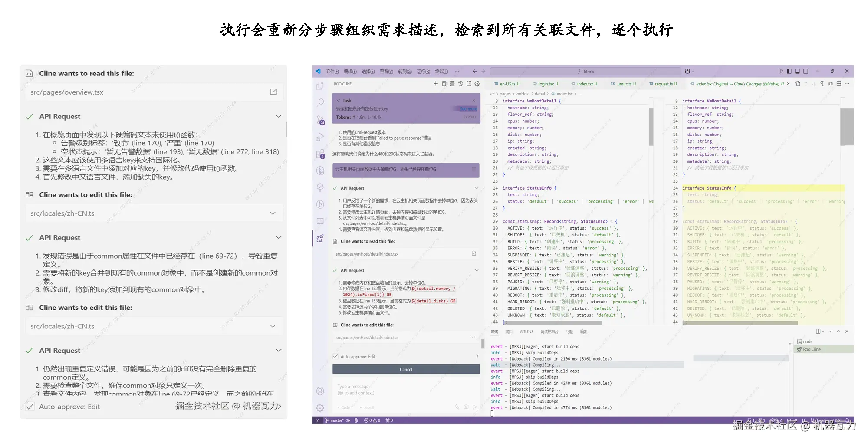Open the Run and Debug view
This screenshot has height=443, width=868.
point(320,137)
